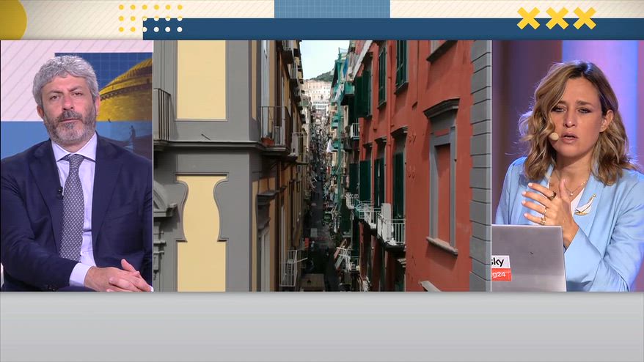Select the left video panel with bearded man
The image size is (644, 362).
pyautogui.click(x=76, y=166)
